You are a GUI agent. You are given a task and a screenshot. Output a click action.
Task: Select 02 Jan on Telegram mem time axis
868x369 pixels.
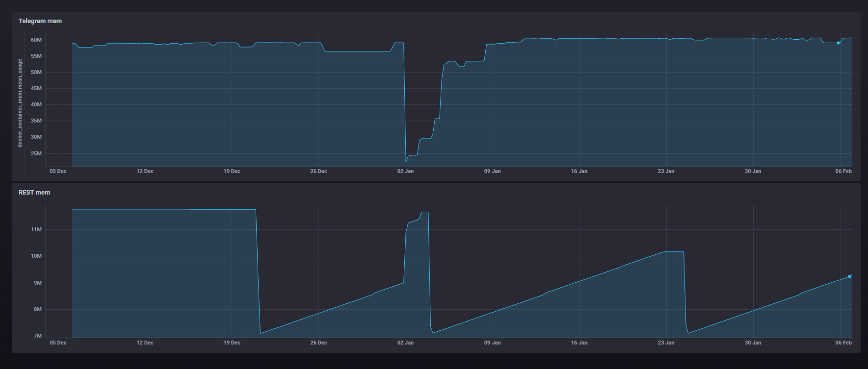click(x=405, y=171)
